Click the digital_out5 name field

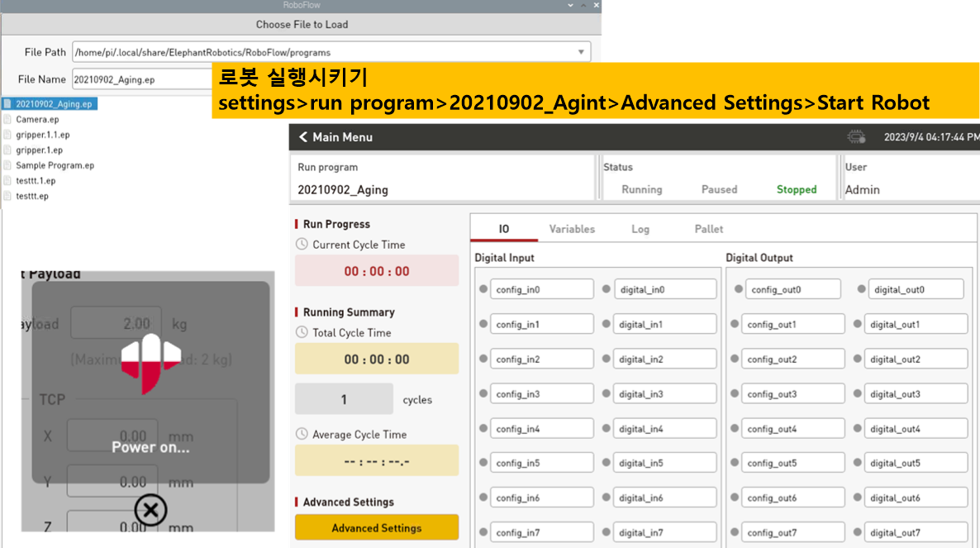(x=916, y=463)
